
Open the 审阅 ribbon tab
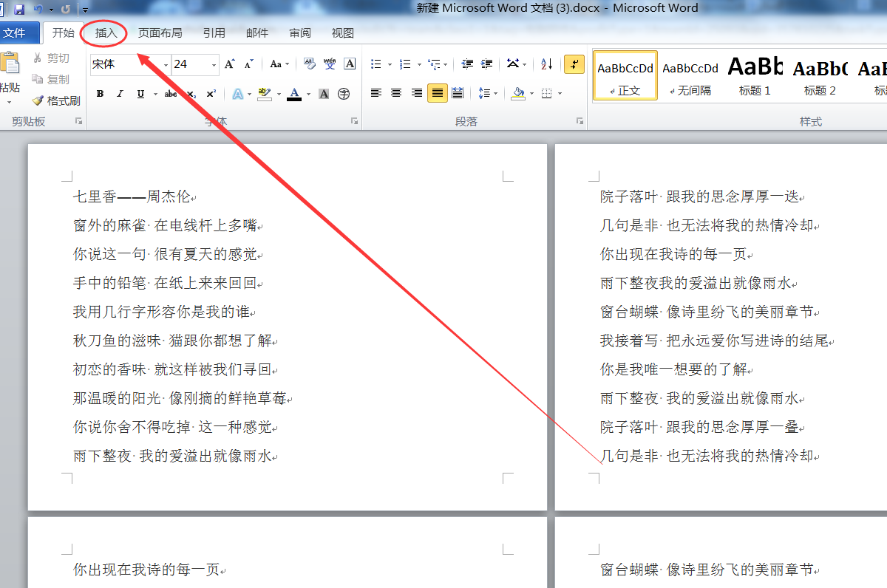coord(300,33)
